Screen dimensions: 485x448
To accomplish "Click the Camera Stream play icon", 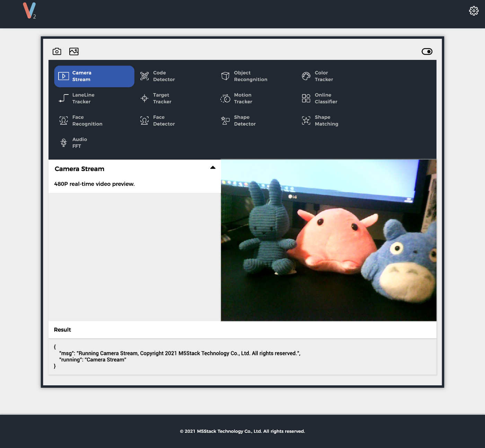I will [x=63, y=76].
